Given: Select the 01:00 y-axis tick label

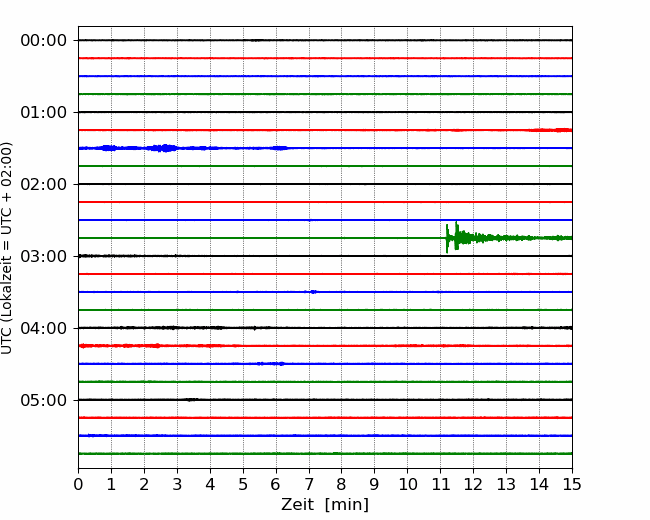Looking at the screenshot, I should click(44, 112).
